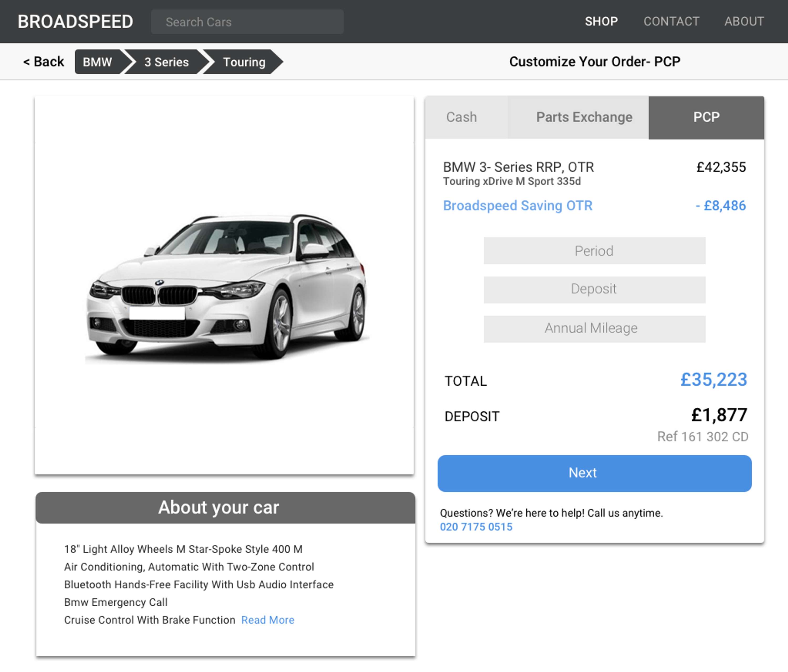Screen dimensions: 788x672
Task: Switch to the Cash tab
Action: 466,117
